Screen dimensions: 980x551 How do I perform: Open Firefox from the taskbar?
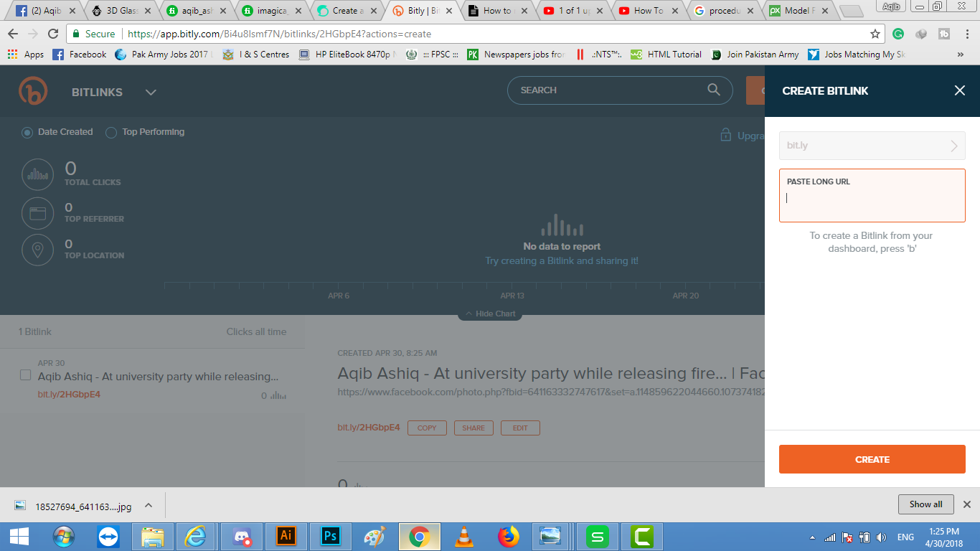click(x=509, y=536)
